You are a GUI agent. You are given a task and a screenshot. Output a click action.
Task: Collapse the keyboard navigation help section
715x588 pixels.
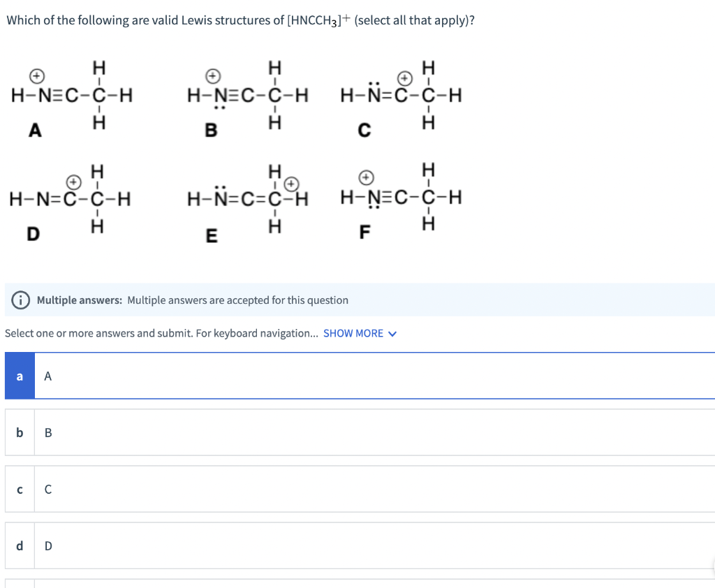pos(360,333)
